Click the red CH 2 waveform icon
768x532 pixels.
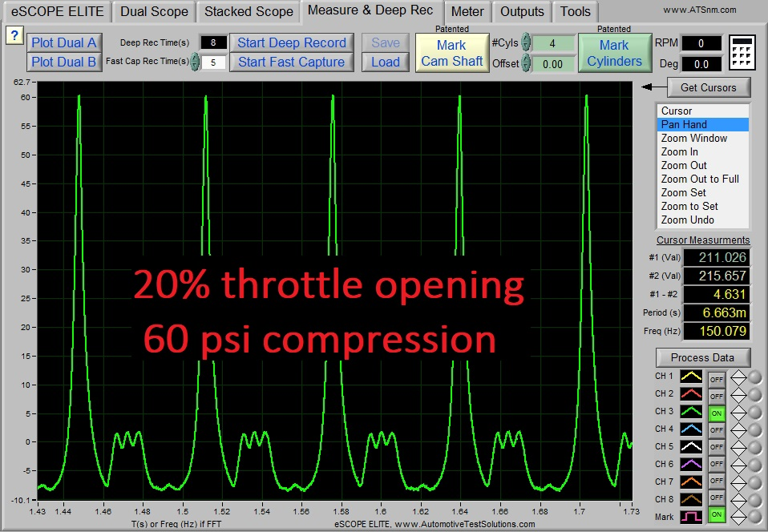coord(693,394)
